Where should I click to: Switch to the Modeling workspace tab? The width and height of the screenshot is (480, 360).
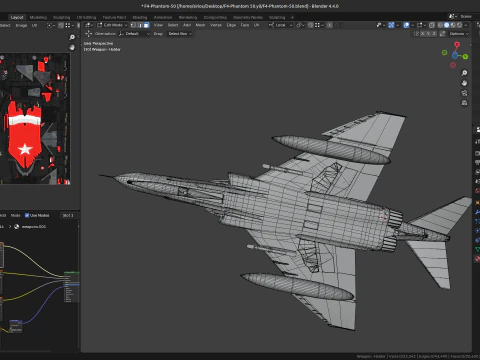click(x=38, y=17)
